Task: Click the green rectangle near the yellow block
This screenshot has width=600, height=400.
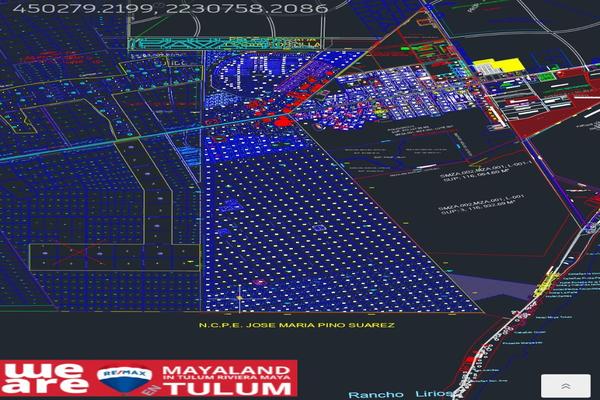Action: coord(546,77)
